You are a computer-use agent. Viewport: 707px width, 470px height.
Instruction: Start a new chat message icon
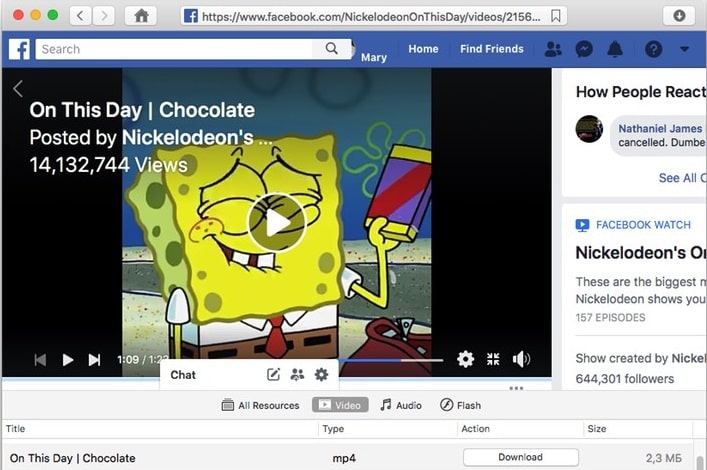click(273, 374)
